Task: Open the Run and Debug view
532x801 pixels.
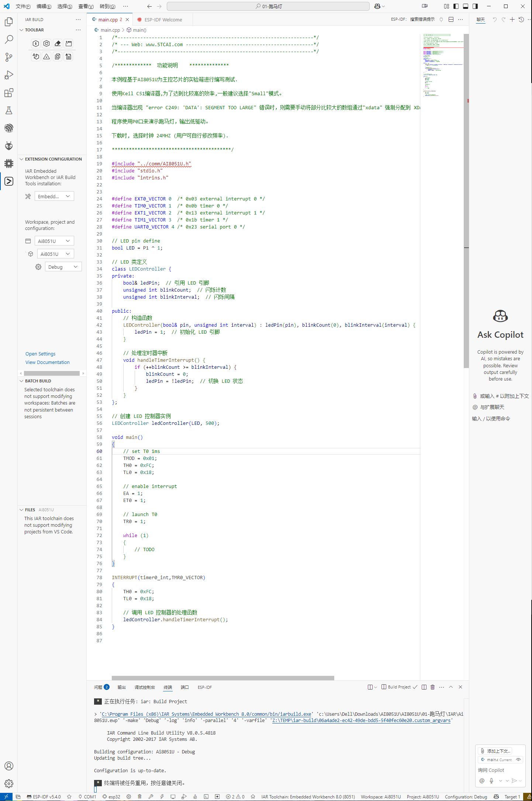Action: tap(9, 75)
